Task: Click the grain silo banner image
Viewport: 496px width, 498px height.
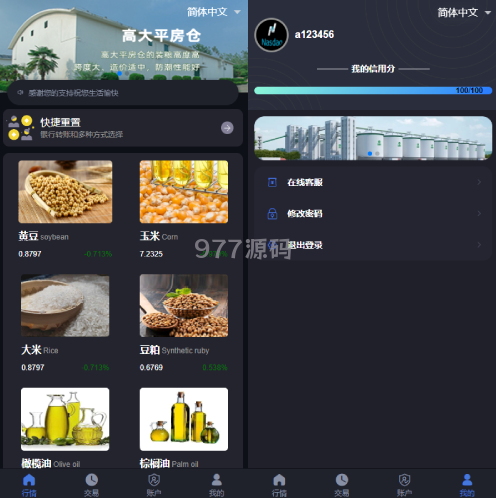Action: point(373,138)
